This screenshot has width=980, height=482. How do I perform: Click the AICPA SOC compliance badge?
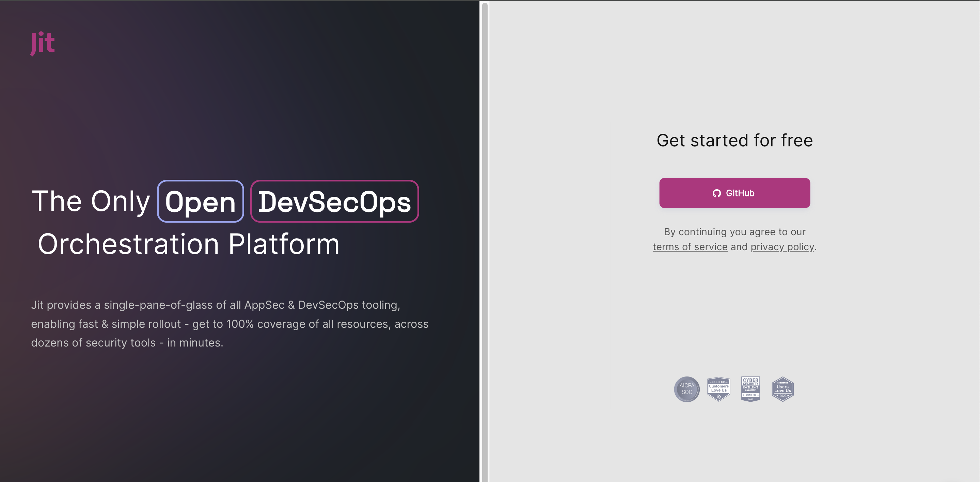[x=686, y=389]
